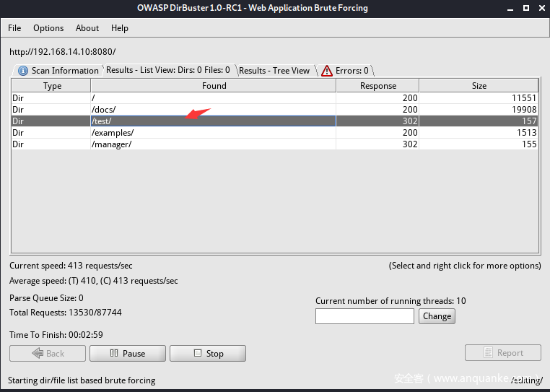
Task: Close the DirBuster window
Action: tap(542, 8)
